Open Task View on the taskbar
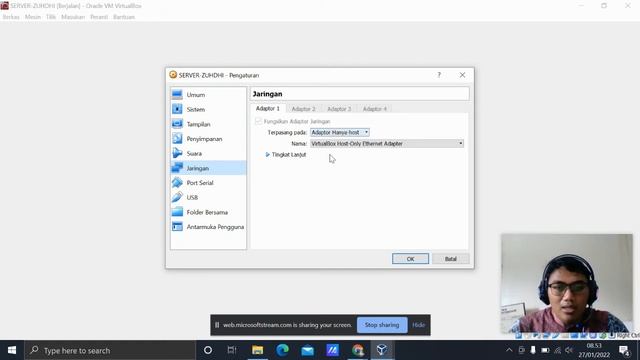 (x=232, y=350)
